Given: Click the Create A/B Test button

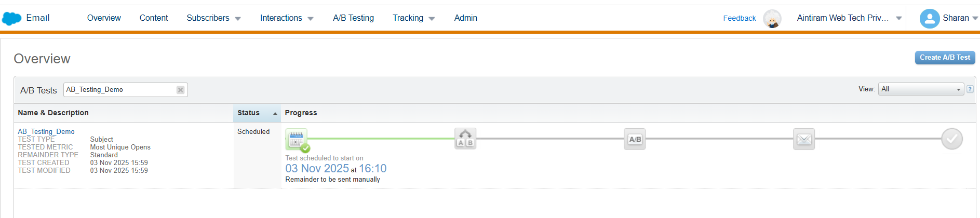Looking at the screenshot, I should click(945, 58).
